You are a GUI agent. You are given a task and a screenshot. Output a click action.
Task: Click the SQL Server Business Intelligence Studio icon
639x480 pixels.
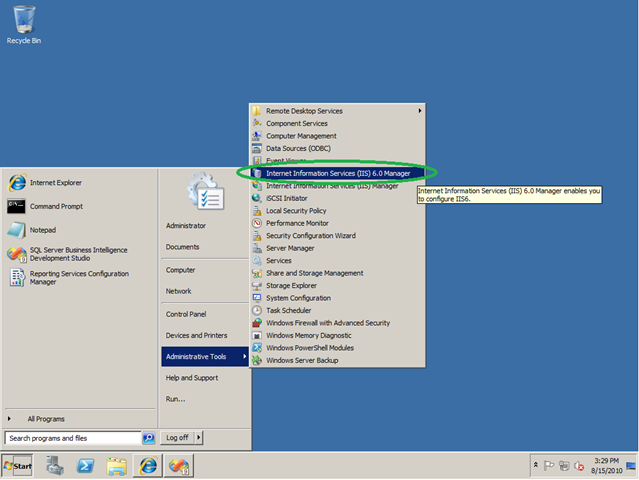pos(17,254)
